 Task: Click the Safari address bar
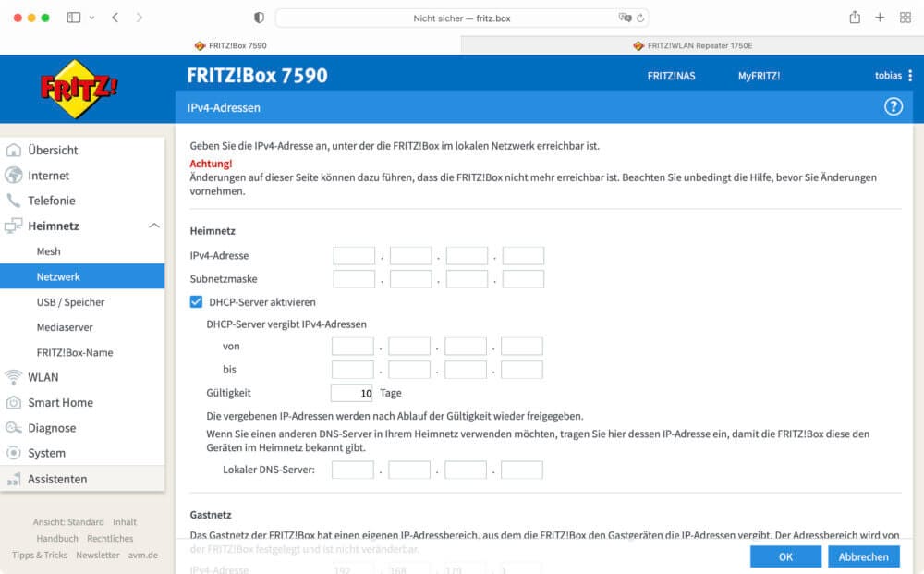(x=462, y=18)
